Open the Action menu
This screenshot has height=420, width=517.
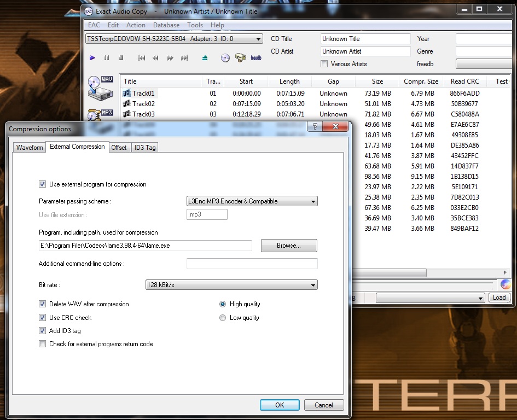point(136,25)
